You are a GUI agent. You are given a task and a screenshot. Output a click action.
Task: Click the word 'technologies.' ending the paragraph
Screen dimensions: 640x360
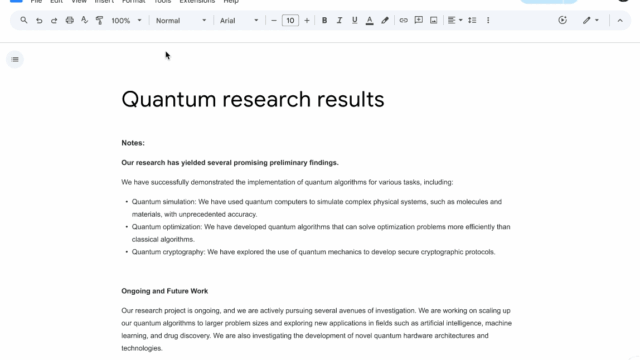[142, 348]
